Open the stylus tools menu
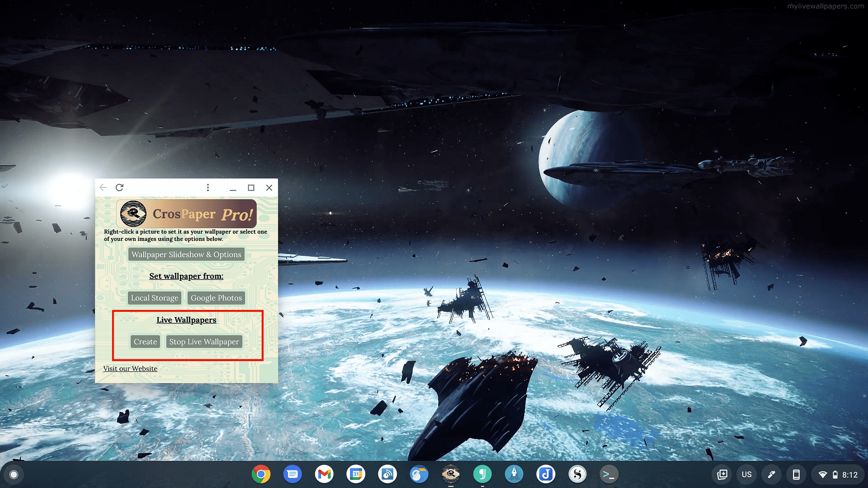Image resolution: width=868 pixels, height=488 pixels. [x=772, y=474]
